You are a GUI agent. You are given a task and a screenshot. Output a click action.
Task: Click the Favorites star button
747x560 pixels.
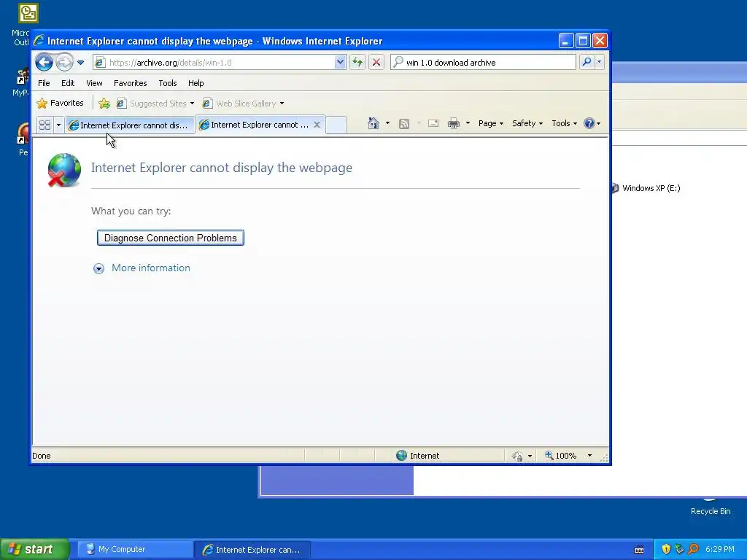click(x=61, y=103)
